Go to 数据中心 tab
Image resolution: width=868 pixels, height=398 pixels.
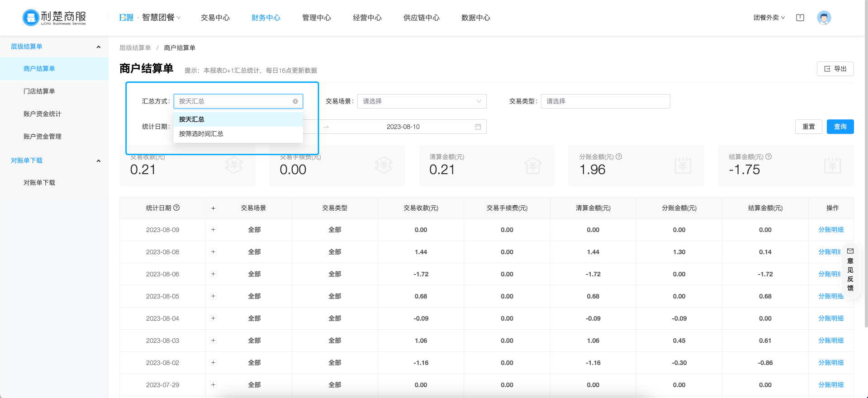tap(476, 18)
